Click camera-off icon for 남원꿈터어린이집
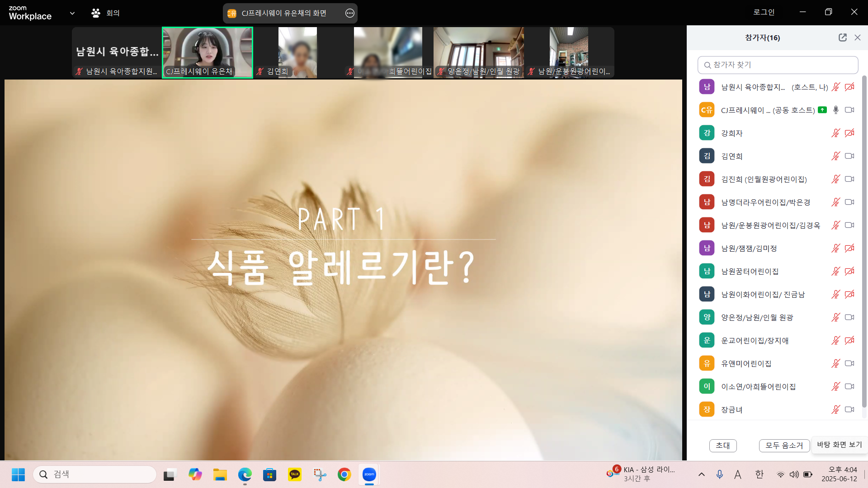868x488 pixels. (x=849, y=272)
